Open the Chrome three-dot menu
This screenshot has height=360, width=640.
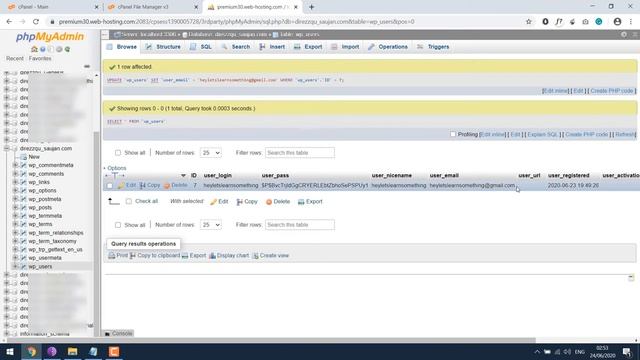pos(631,22)
